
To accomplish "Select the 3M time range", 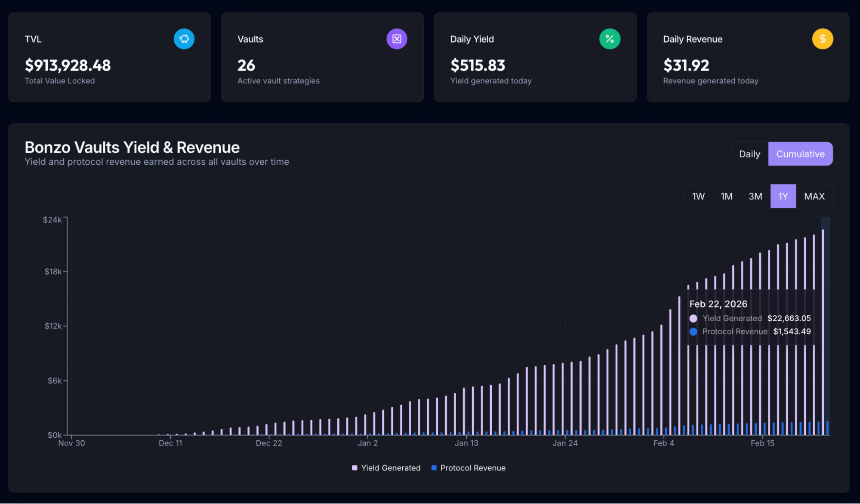I will [755, 197].
